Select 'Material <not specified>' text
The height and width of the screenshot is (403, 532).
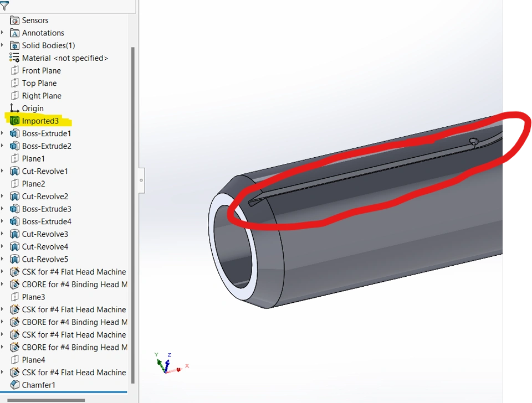(x=65, y=58)
